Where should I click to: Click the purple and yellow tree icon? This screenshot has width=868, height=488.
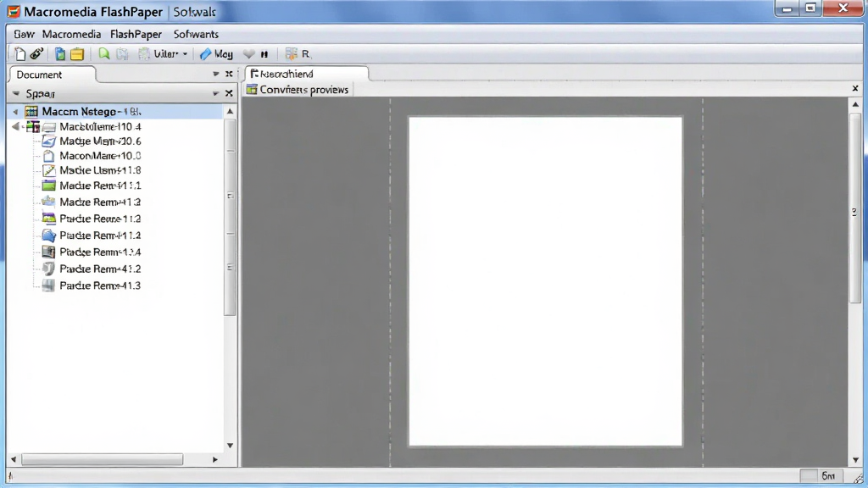(x=48, y=218)
